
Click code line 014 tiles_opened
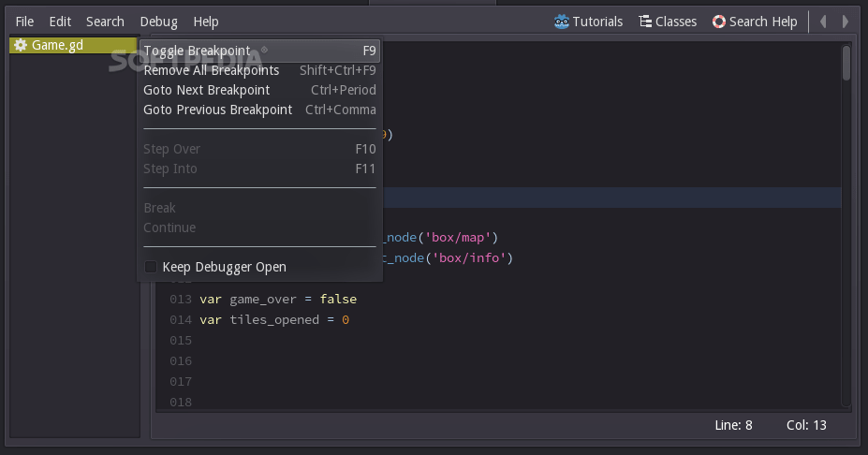point(274,320)
